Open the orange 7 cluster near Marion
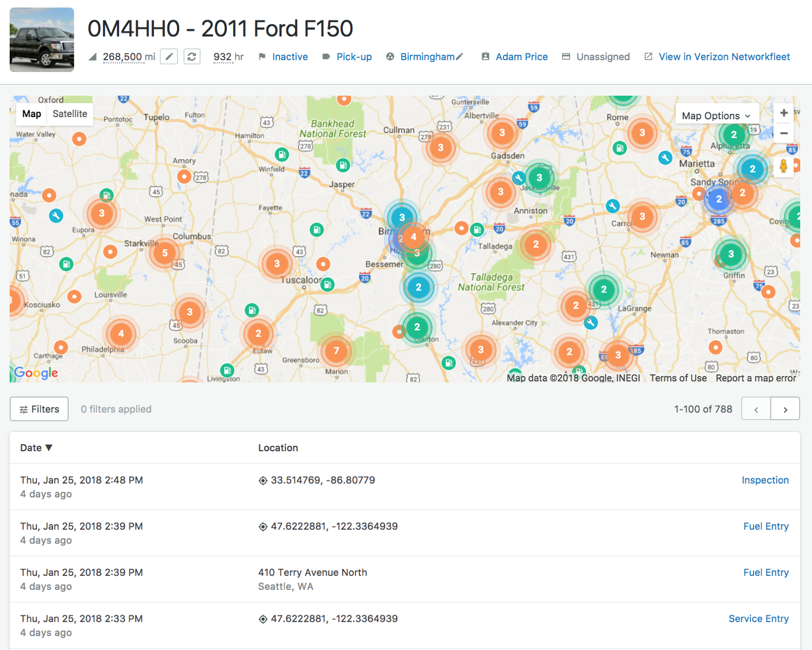This screenshot has height=650, width=812. tap(336, 350)
